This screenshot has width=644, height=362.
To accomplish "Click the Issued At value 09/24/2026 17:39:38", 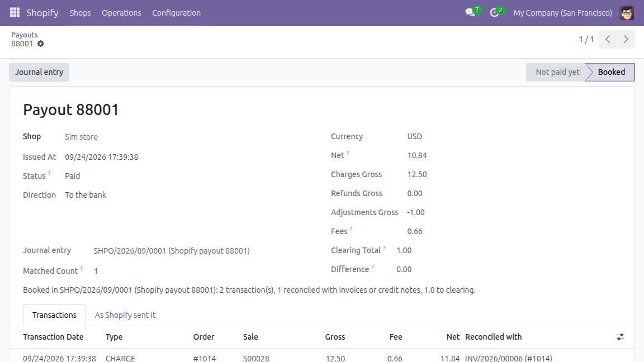I will coord(101,157).
